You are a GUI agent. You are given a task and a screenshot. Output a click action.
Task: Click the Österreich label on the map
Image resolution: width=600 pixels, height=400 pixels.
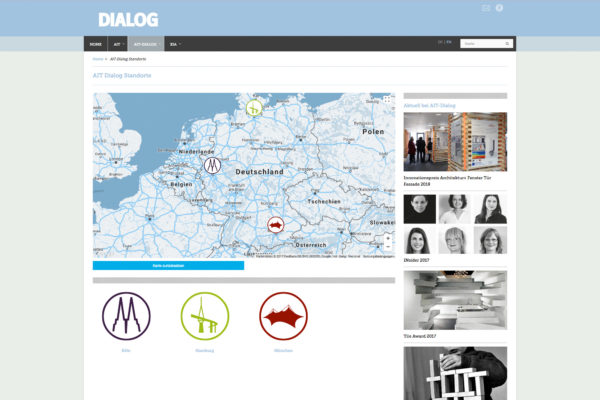point(311,245)
